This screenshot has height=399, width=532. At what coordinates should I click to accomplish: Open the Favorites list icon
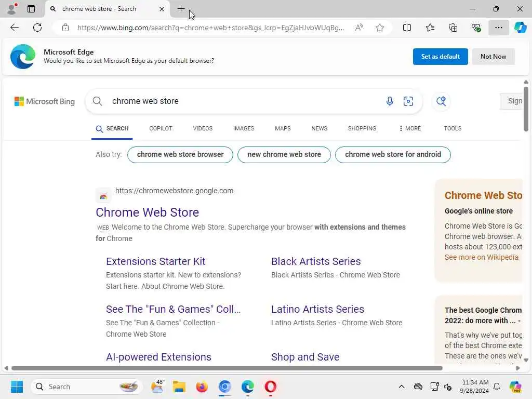tap(430, 28)
